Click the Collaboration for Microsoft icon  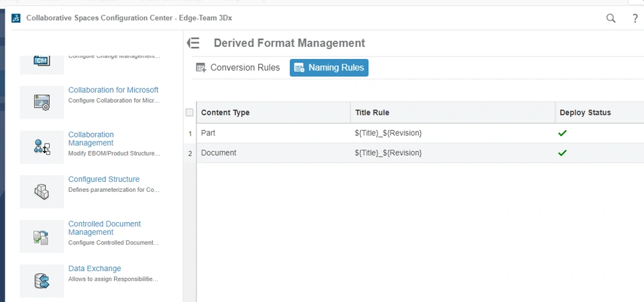tap(42, 102)
